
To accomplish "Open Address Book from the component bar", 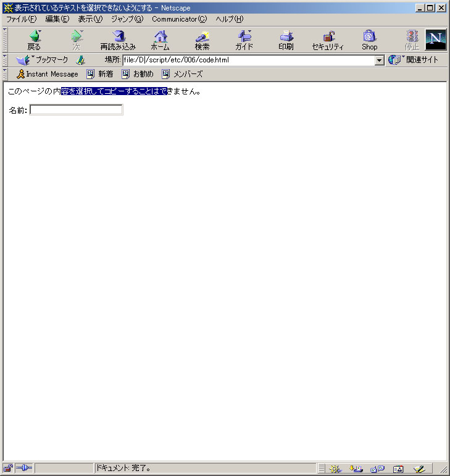I will [398, 469].
